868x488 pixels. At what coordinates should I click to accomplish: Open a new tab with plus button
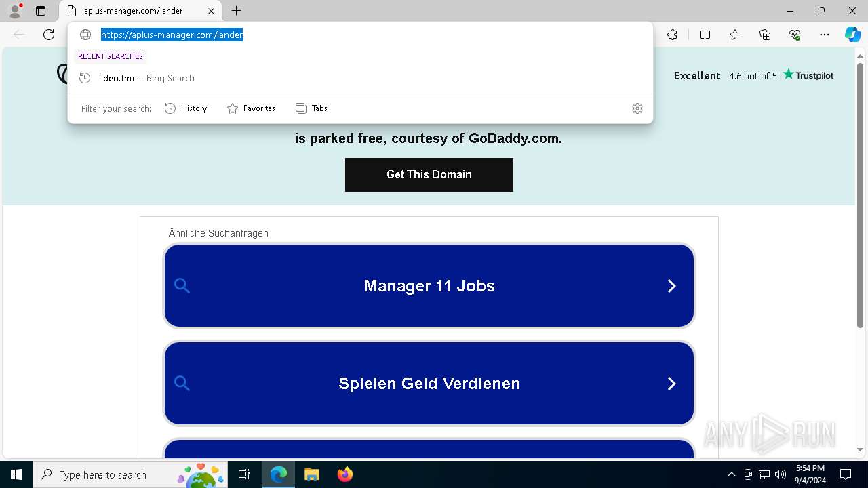[236, 11]
